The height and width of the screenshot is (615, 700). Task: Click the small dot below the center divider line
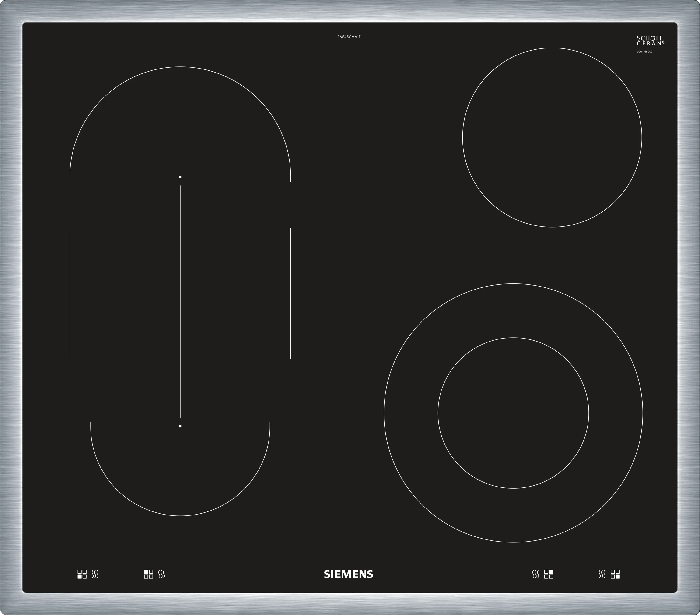pos(180,426)
